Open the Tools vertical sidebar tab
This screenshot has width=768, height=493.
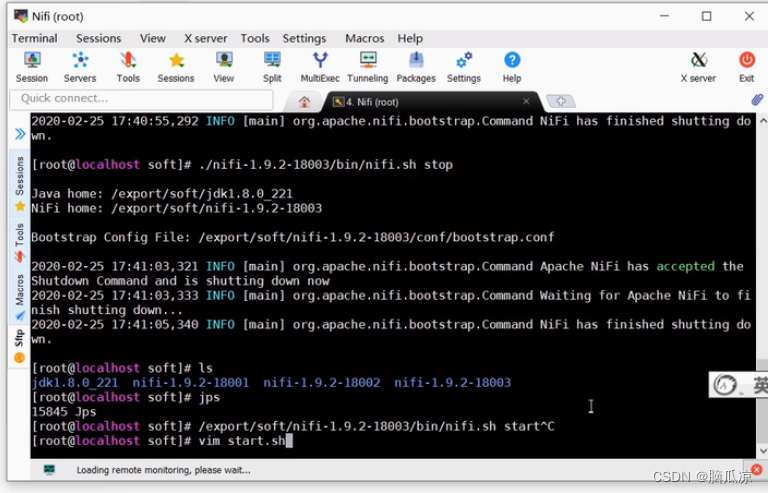(20, 242)
